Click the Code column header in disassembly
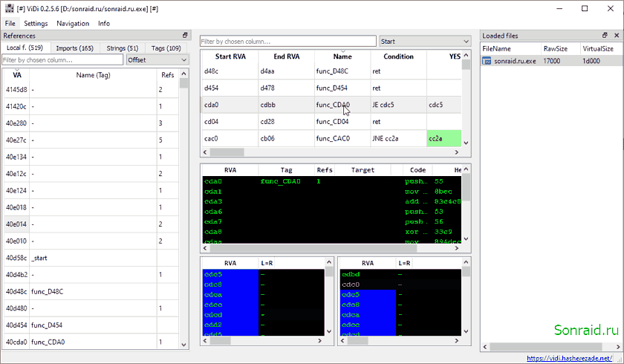This screenshot has height=364, width=624. pos(417,170)
